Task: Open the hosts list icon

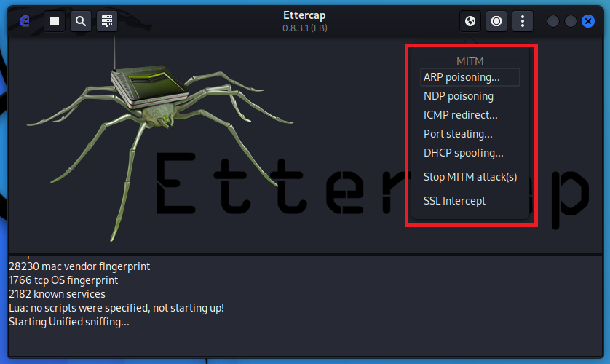Action: (x=106, y=21)
